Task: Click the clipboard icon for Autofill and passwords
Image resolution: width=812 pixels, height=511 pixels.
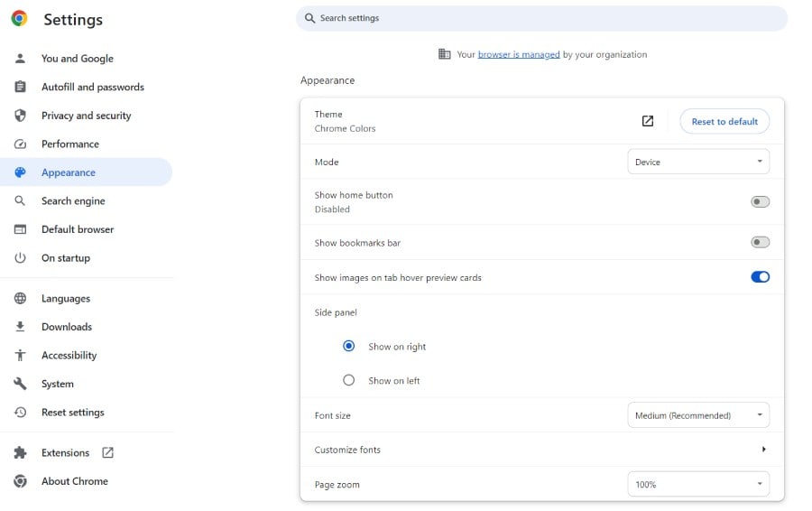Action: (x=20, y=87)
